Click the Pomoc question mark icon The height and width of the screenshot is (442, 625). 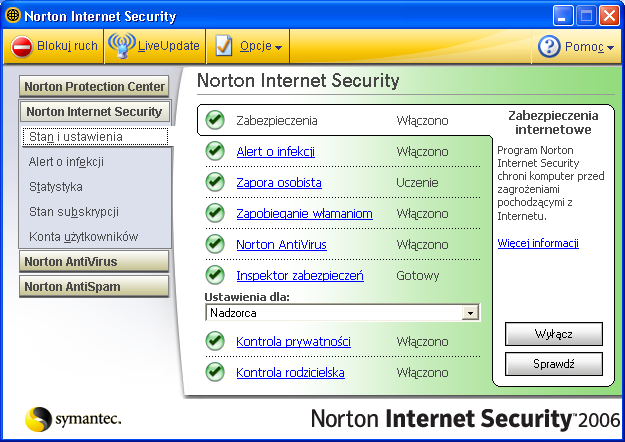coord(549,46)
